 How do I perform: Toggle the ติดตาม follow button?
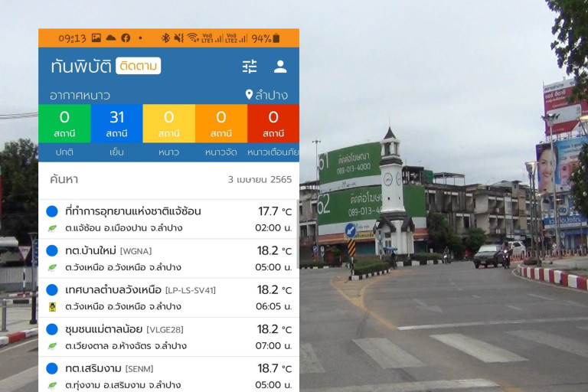coord(139,66)
